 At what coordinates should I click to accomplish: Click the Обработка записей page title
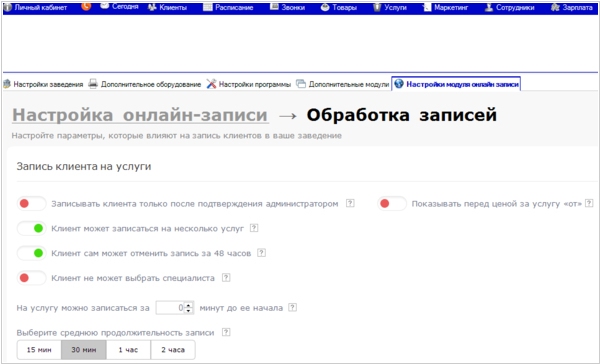click(401, 115)
